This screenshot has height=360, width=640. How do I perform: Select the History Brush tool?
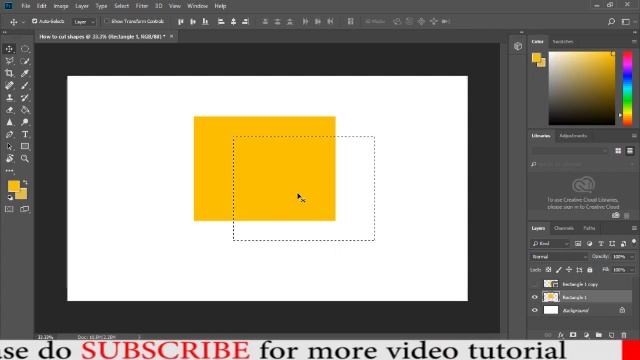(x=25, y=98)
